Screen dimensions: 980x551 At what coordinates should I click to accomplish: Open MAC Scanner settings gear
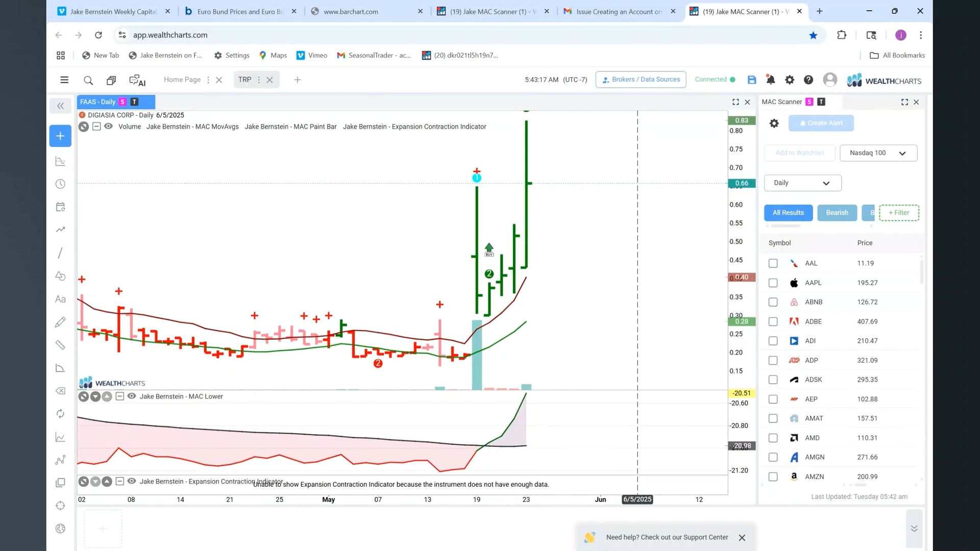(774, 123)
